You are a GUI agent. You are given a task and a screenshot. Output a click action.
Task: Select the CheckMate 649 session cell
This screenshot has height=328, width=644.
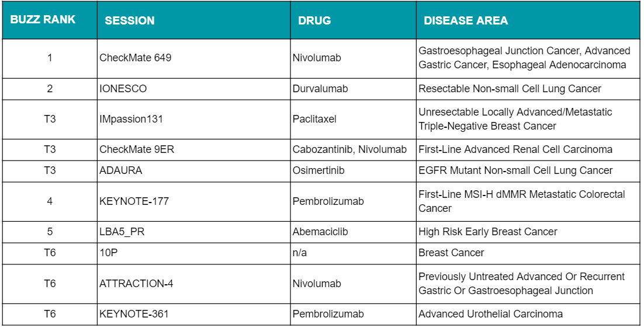pyautogui.click(x=194, y=58)
